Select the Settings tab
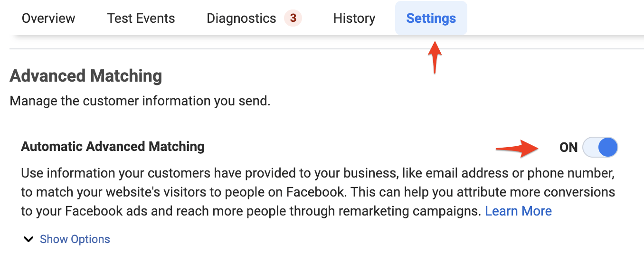This screenshot has width=644, height=263. point(431,19)
